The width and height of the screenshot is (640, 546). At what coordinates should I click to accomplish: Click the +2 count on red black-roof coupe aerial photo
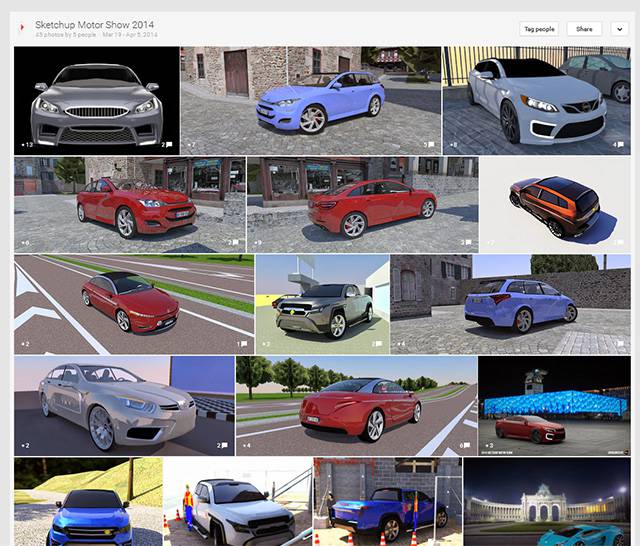[x=25, y=344]
